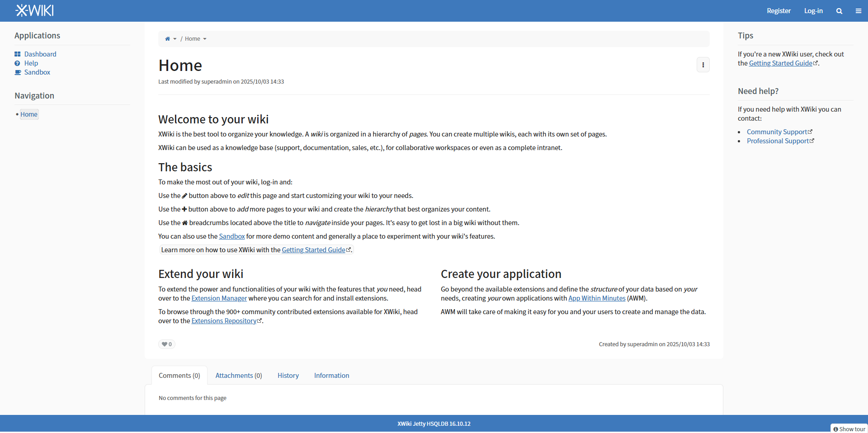Click the Help question mark icon
868x433 pixels.
coord(18,63)
